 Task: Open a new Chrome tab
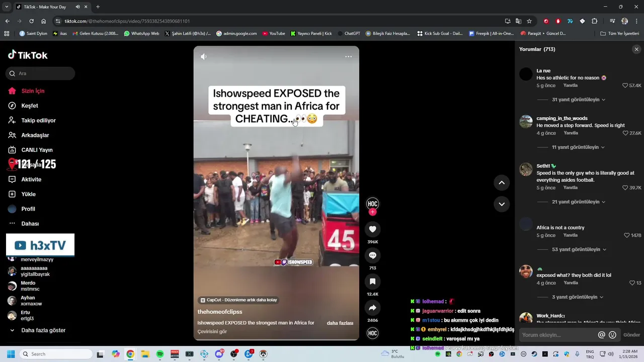[98, 7]
